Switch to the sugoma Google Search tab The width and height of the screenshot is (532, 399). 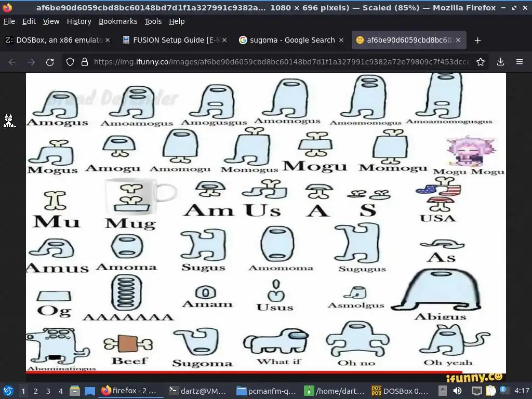click(291, 40)
